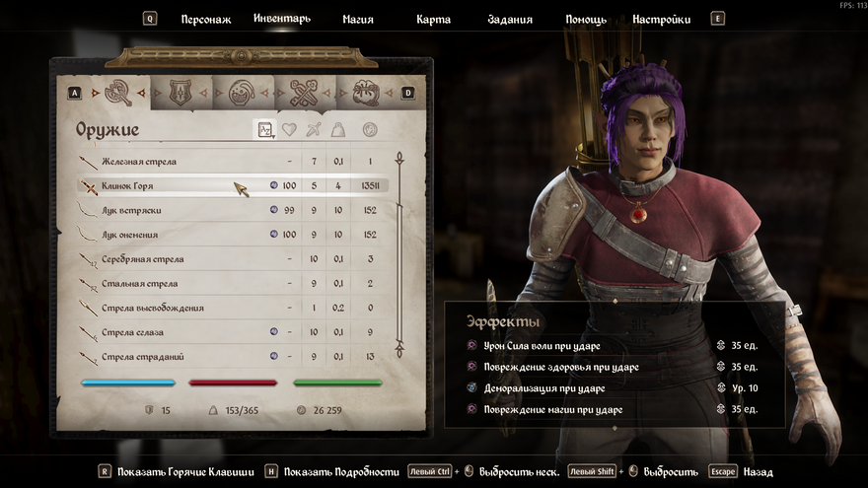Click the A key previous-category button
This screenshot has width=868, height=488.
(x=75, y=93)
